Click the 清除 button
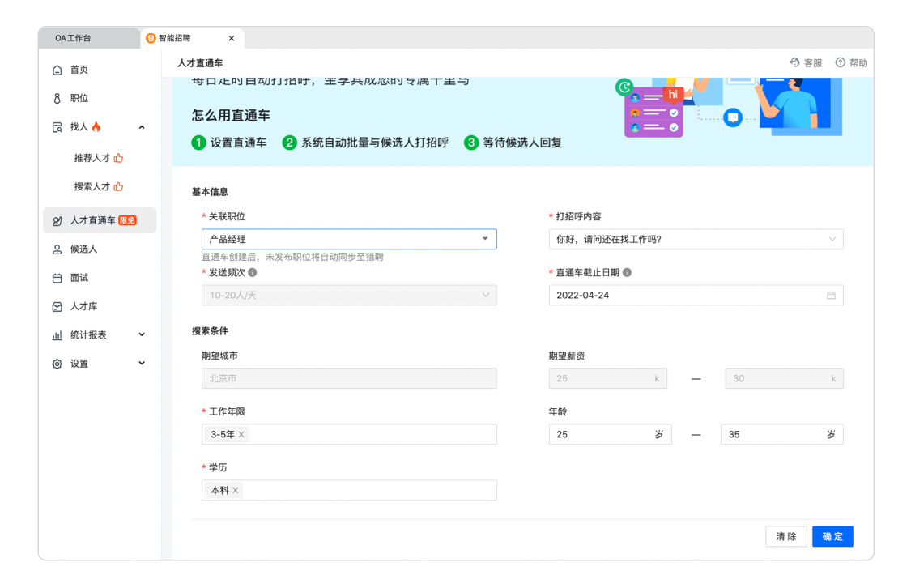The image size is (911, 588). click(785, 536)
